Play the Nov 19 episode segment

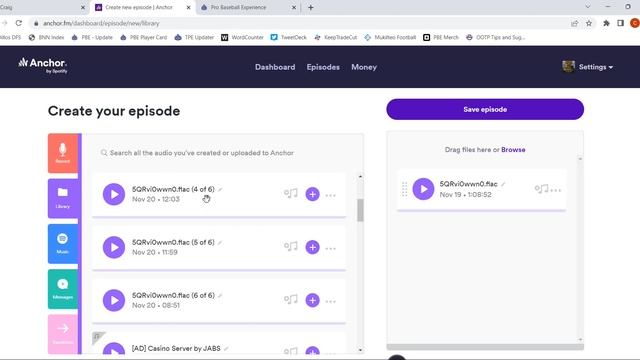click(x=423, y=189)
